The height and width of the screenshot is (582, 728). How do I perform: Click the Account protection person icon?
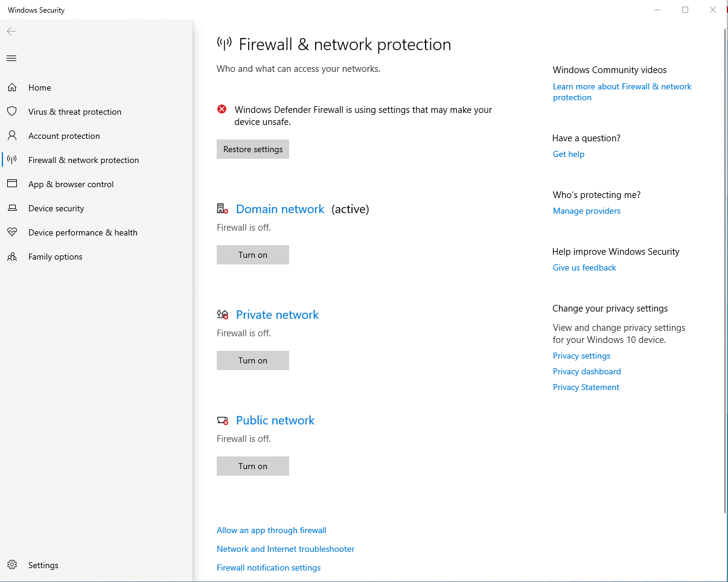(11, 136)
